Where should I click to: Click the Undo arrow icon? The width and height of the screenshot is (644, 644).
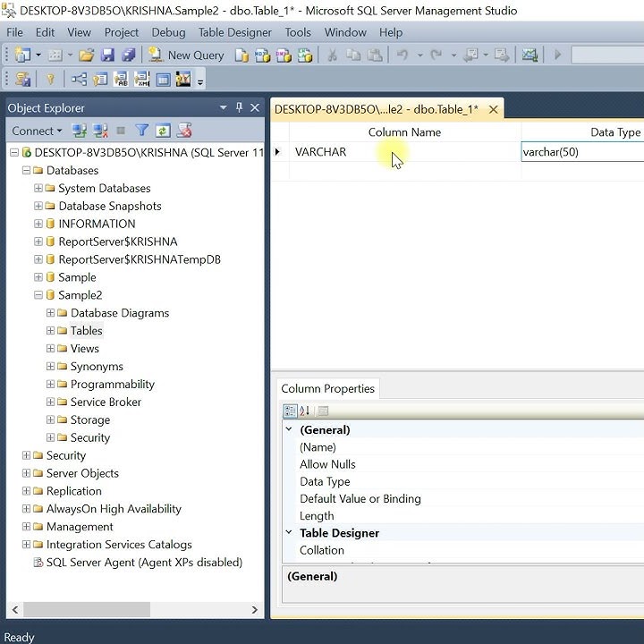402,55
